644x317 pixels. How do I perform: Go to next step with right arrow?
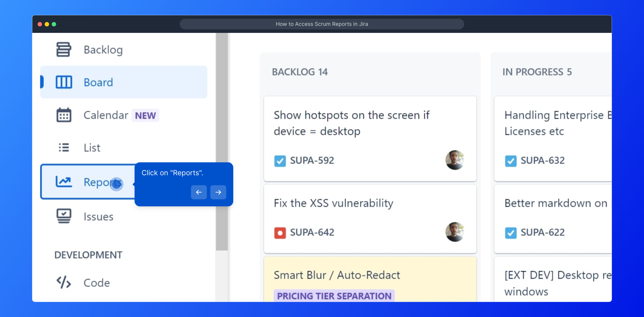click(218, 192)
